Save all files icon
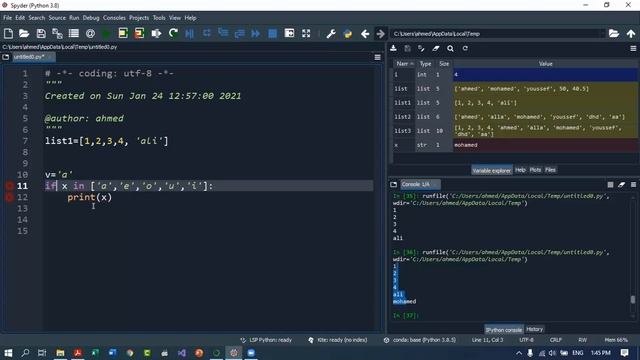The image size is (640, 360). [57, 33]
